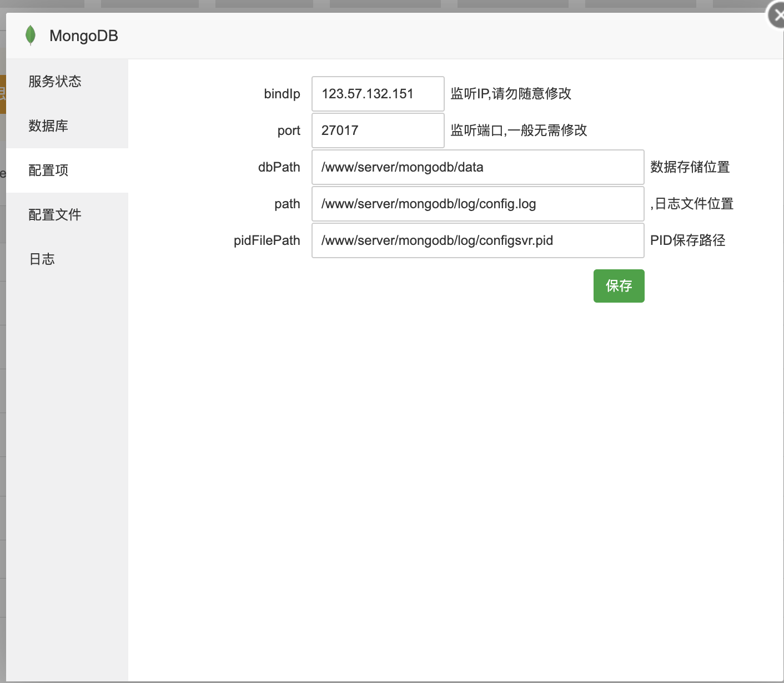The height and width of the screenshot is (683, 784).
Task: Go to the 配置文件 tab
Action: 67,215
